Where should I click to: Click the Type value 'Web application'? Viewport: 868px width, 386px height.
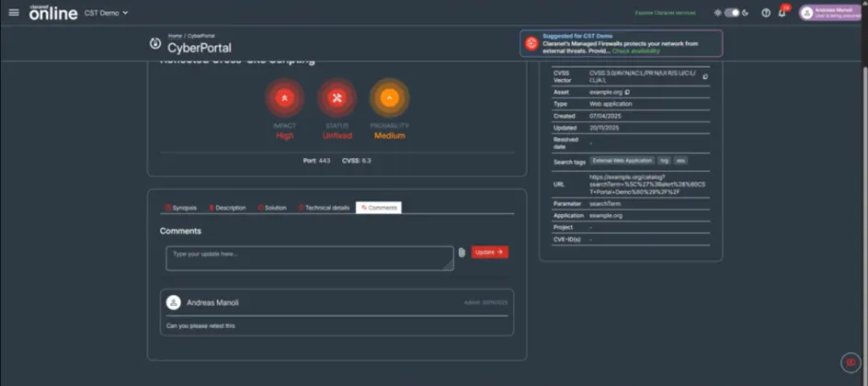click(x=611, y=104)
